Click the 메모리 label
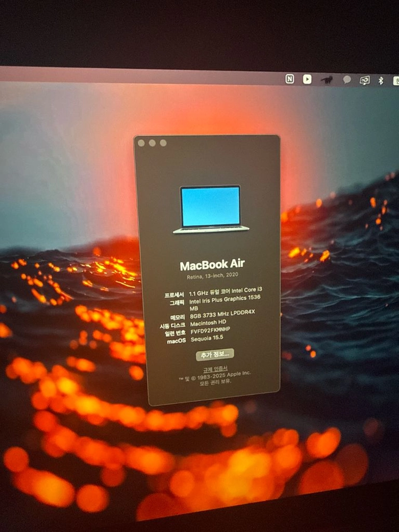399x532 pixels. pyautogui.click(x=178, y=318)
